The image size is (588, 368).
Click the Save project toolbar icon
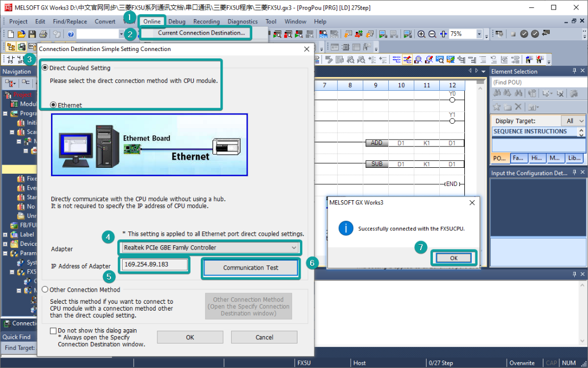click(32, 34)
